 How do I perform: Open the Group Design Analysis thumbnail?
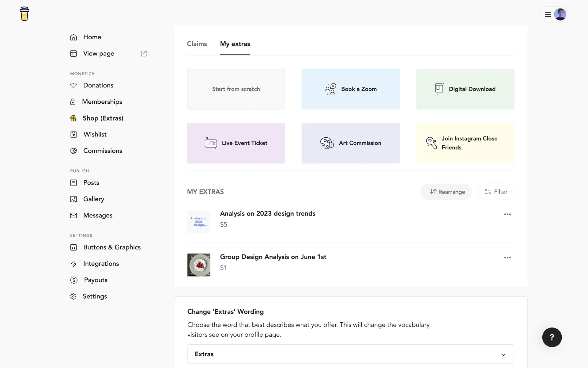[x=199, y=265]
